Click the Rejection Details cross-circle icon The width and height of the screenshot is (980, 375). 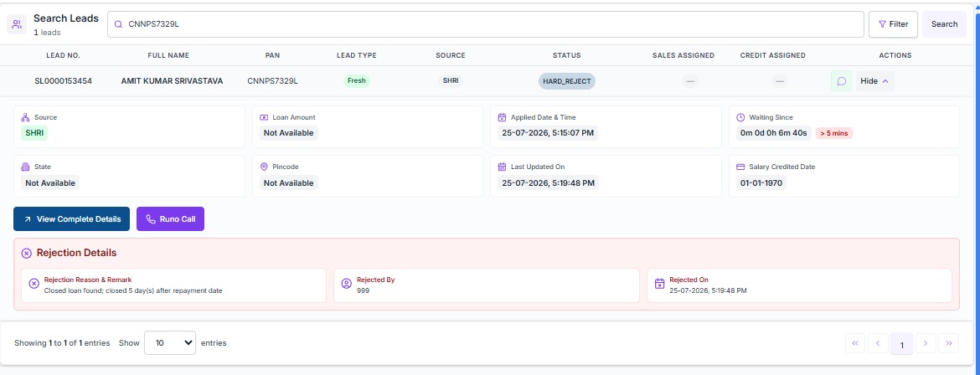[x=26, y=253]
